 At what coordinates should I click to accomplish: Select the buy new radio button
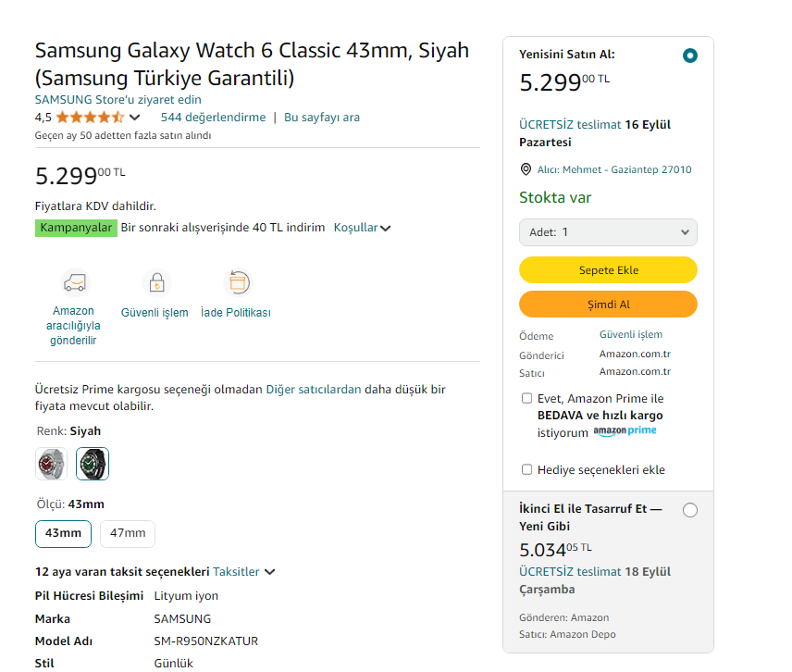[x=689, y=56]
